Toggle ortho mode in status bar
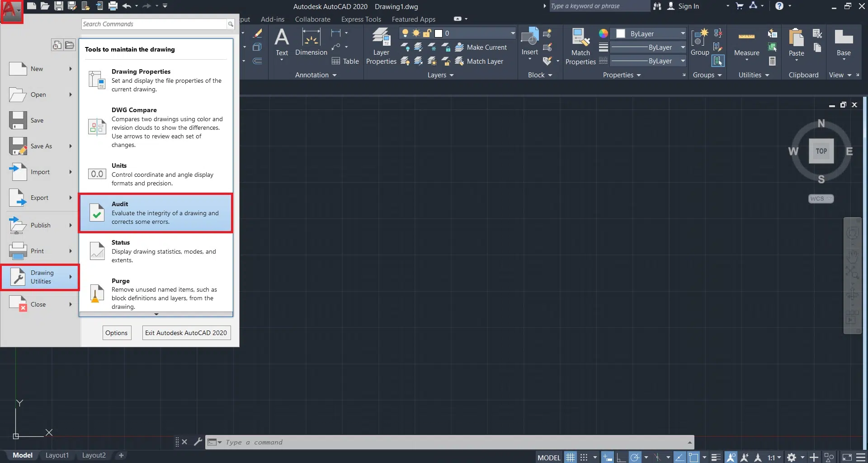This screenshot has height=463, width=868. 621,458
